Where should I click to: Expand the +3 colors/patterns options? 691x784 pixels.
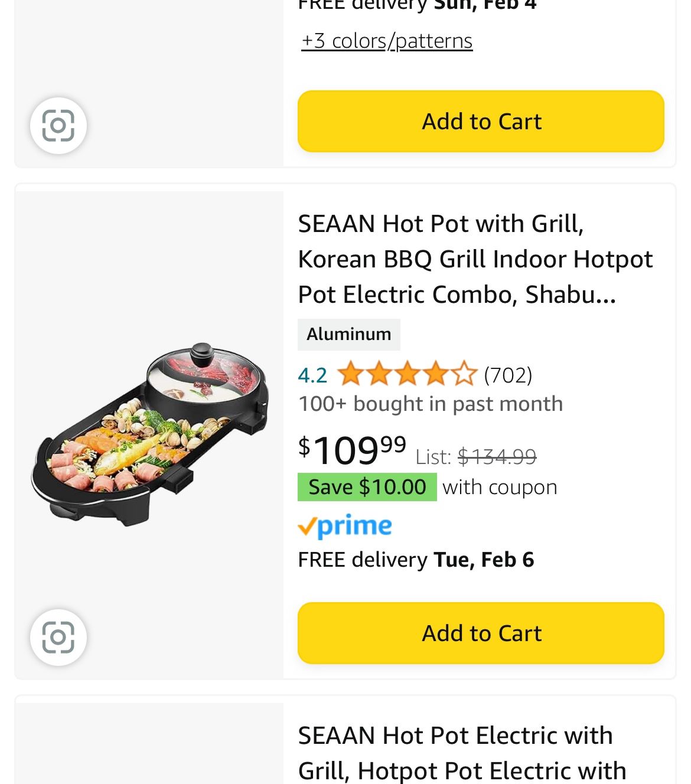[387, 41]
